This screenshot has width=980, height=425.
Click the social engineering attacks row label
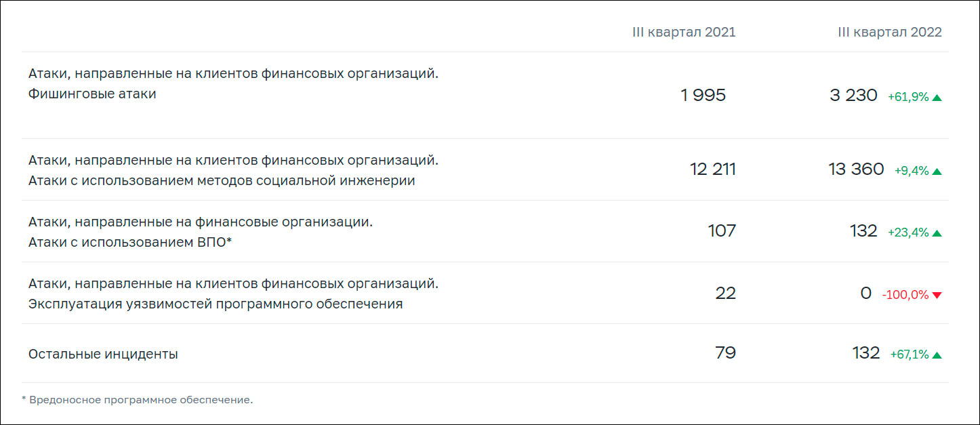click(x=222, y=181)
